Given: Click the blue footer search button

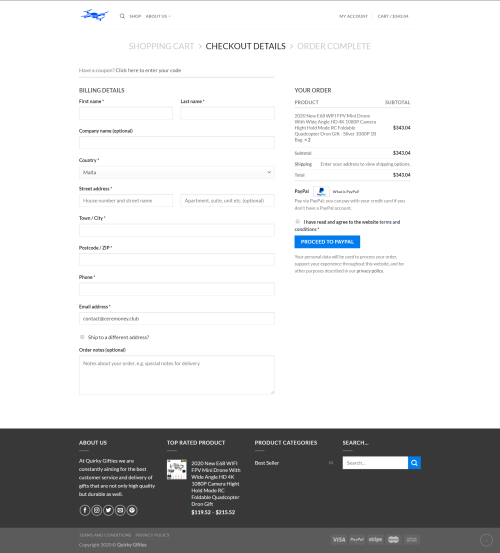Looking at the screenshot, I should coord(414,463).
